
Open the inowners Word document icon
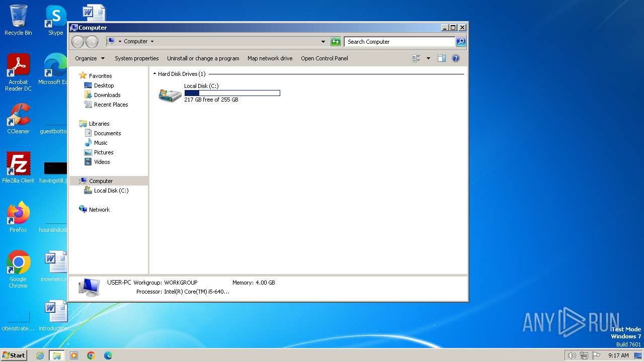point(55,266)
